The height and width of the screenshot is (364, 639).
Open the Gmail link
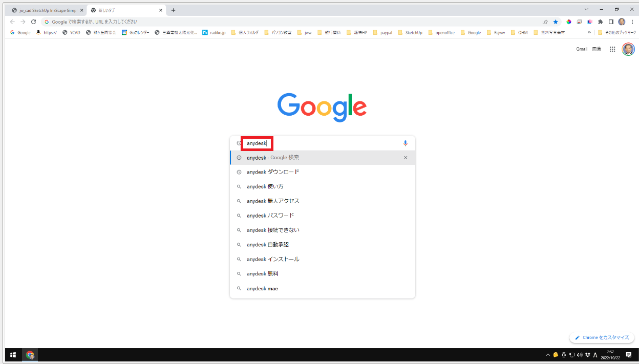582,49
